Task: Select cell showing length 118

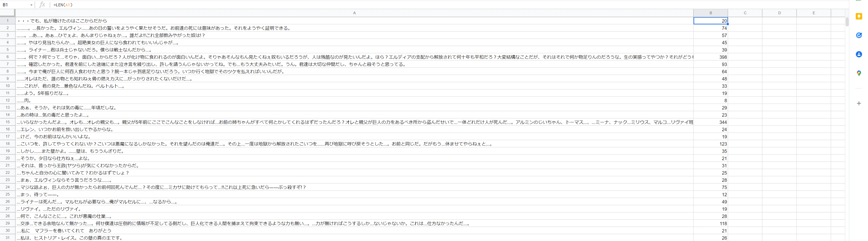Action: (711, 223)
